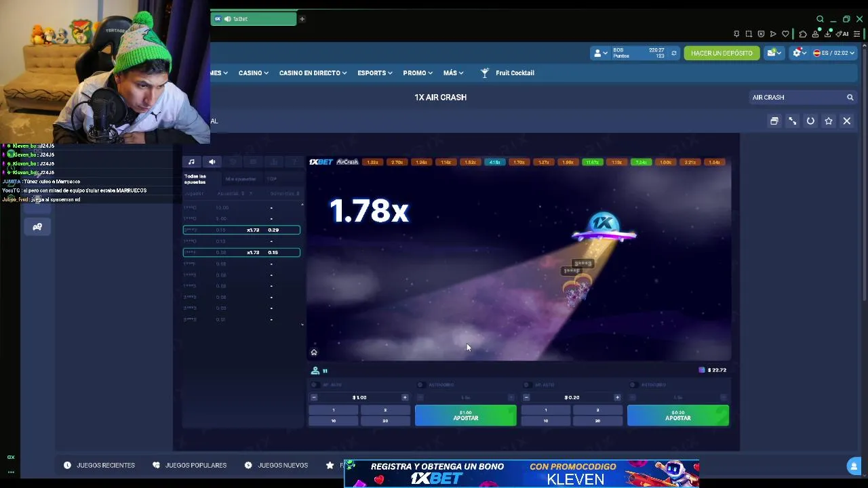The image size is (868, 488).
Task: Bookmark the page with the heart icon
Action: click(785, 34)
